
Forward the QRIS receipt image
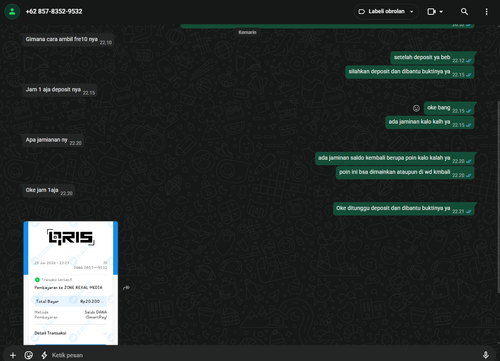(126, 288)
